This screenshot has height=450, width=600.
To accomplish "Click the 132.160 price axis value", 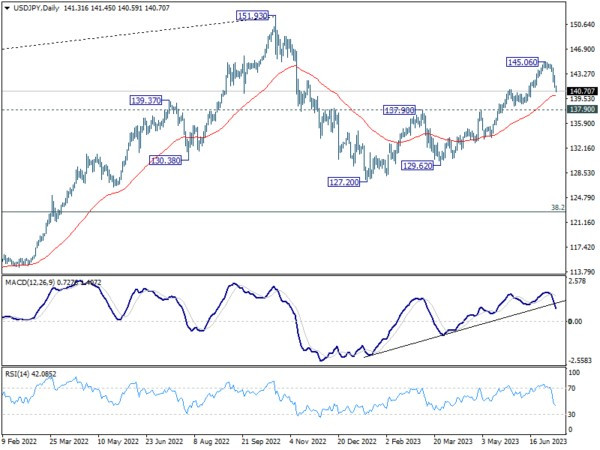I will click(x=582, y=148).
